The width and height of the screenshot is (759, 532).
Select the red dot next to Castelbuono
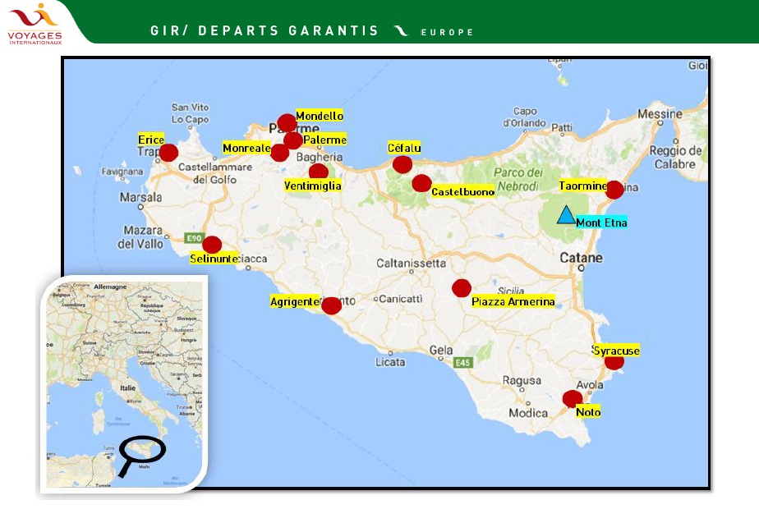tap(421, 183)
